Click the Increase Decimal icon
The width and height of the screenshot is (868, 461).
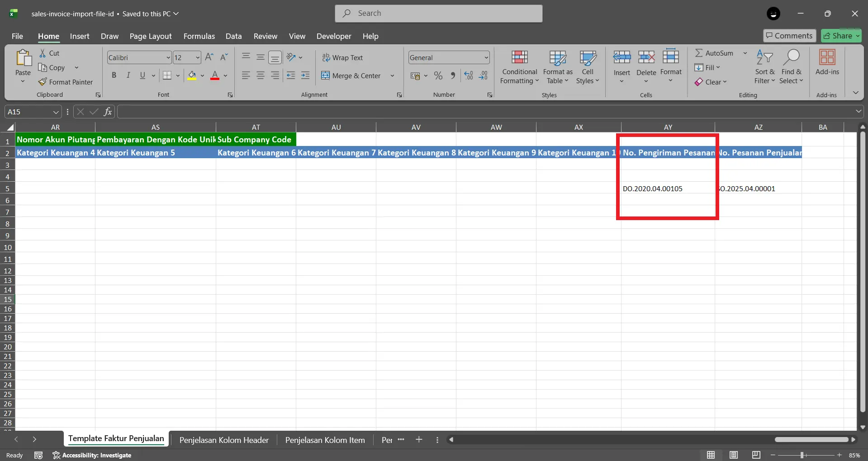coord(469,75)
